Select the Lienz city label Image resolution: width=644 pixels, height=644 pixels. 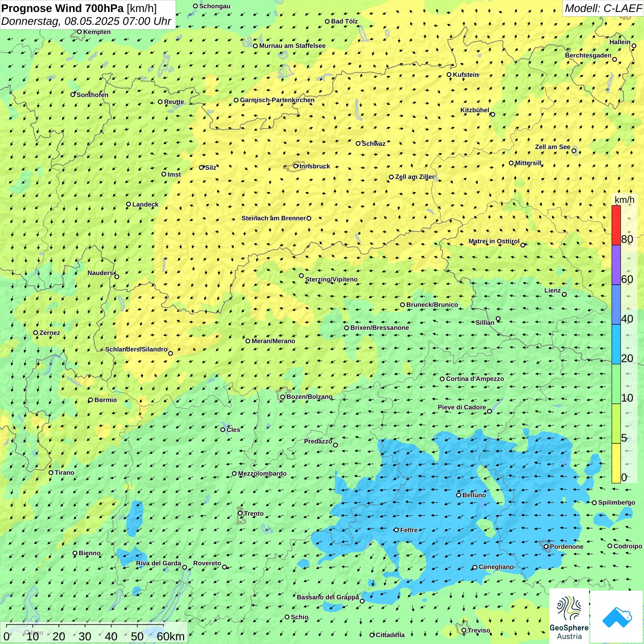[552, 290]
